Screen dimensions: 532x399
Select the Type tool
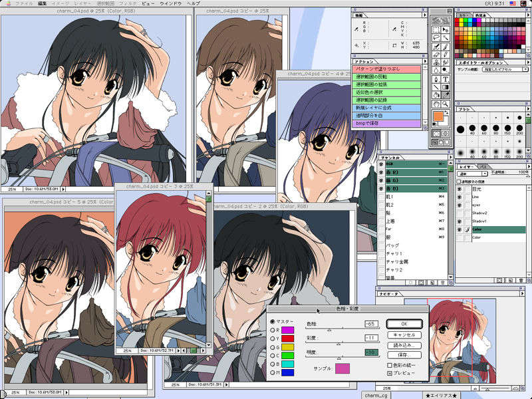pos(446,79)
